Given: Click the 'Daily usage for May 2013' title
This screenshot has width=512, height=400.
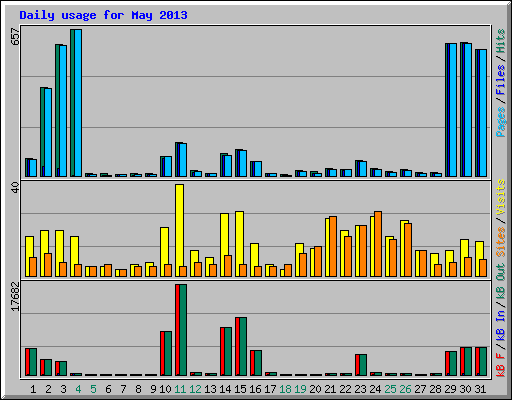Looking at the screenshot, I should click(x=103, y=15).
